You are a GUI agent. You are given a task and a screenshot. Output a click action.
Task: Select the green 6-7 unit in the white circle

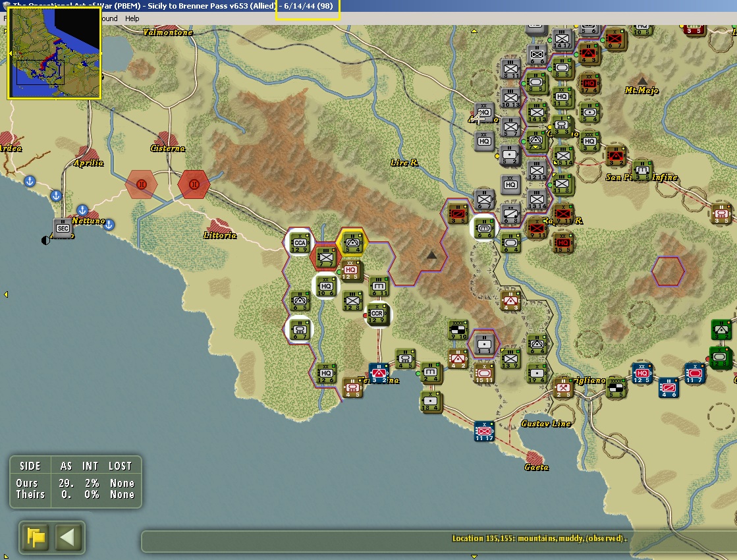tap(300, 330)
